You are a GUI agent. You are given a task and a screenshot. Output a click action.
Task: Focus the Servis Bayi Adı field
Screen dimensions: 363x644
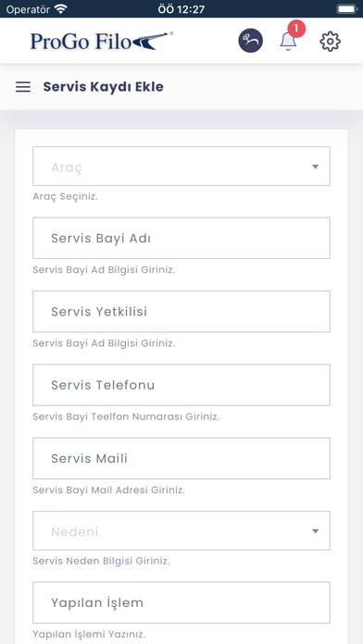[181, 238]
